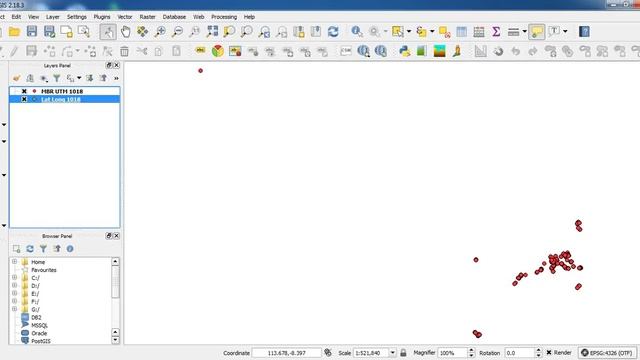Click the Deselect Features icon
Viewport: 640px width, 360px height.
[x=444, y=32]
